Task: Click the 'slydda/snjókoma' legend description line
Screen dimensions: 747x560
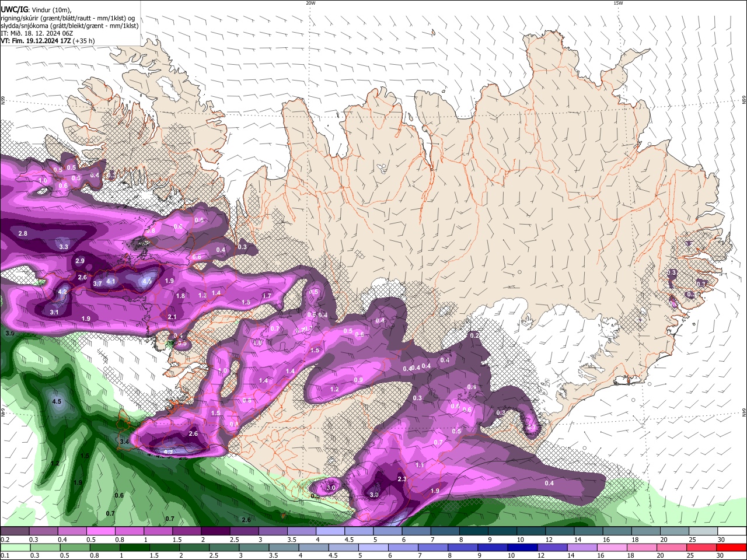Action: (69, 26)
